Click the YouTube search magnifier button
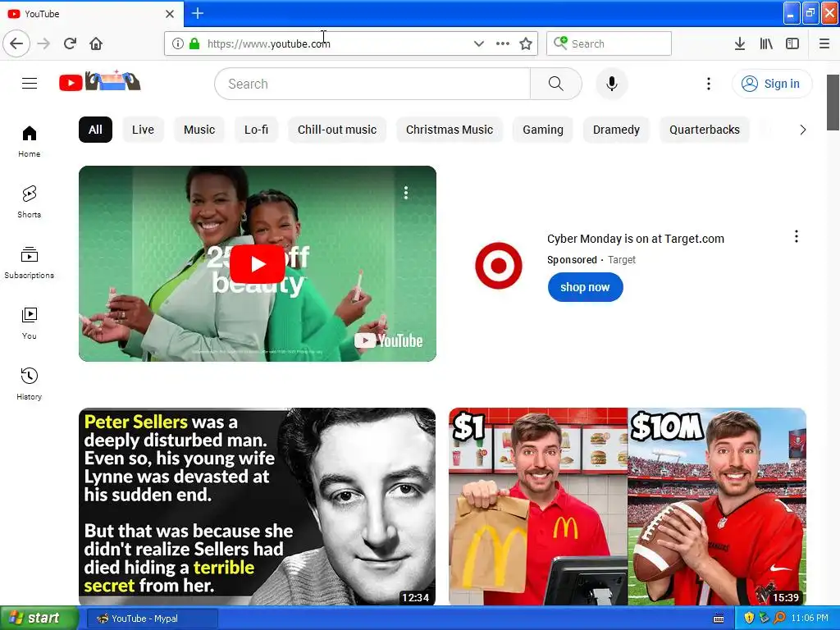840x630 pixels. 555,84
